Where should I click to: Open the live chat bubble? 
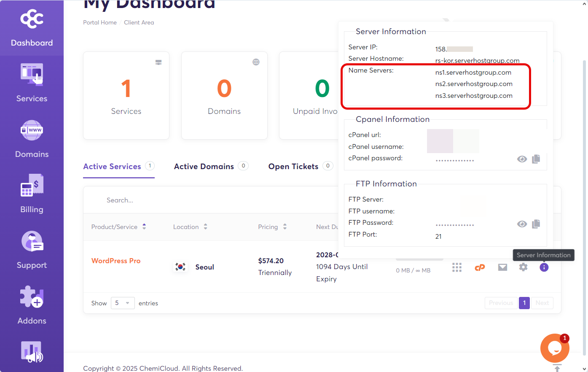pyautogui.click(x=555, y=348)
